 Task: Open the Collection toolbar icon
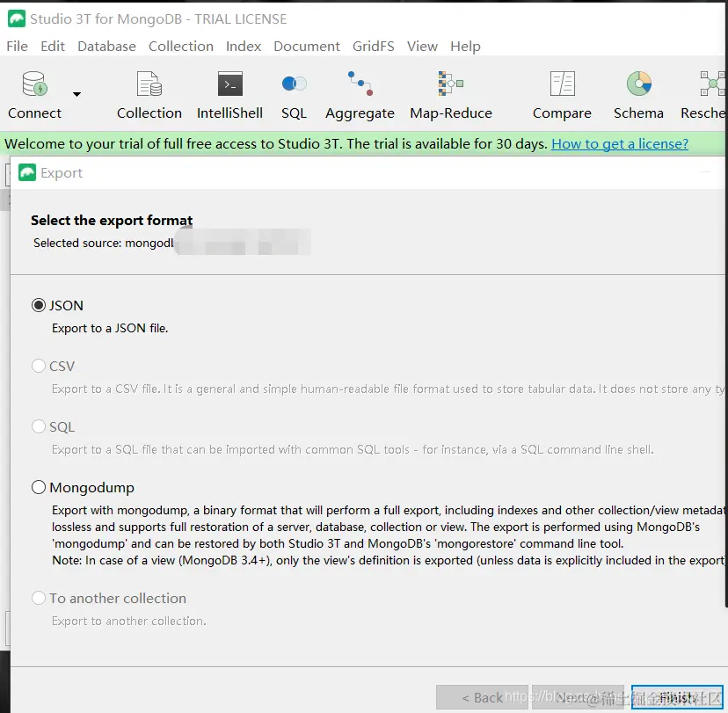pyautogui.click(x=149, y=84)
